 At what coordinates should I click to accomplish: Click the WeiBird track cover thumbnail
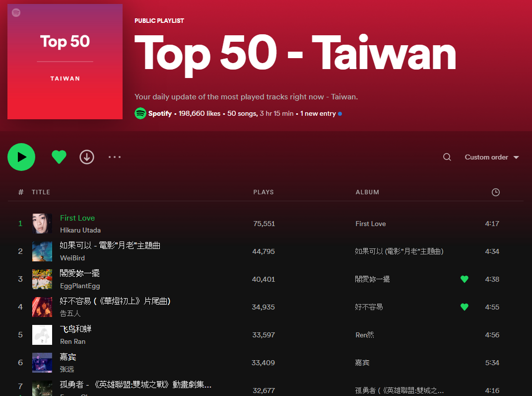(x=42, y=251)
